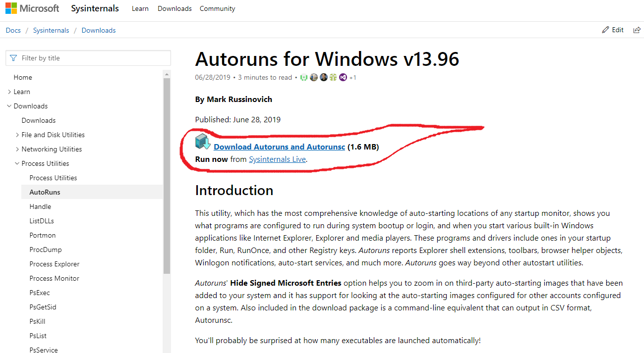Image resolution: width=644 pixels, height=353 pixels.
Task: Open PsKill in the sidebar
Action: [x=38, y=321]
